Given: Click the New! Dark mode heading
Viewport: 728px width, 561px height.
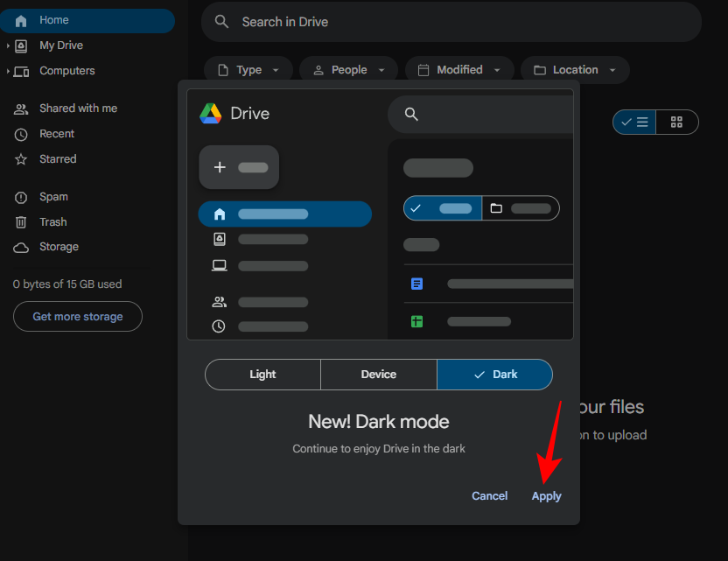Looking at the screenshot, I should click(x=379, y=422).
